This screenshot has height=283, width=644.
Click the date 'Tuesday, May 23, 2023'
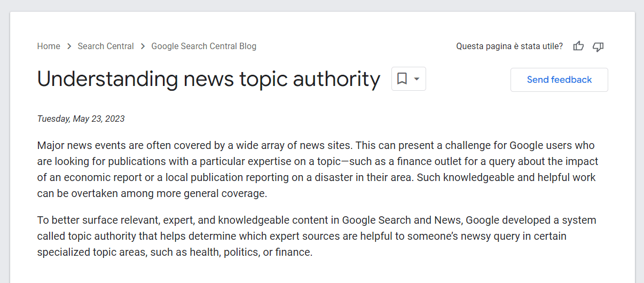click(x=81, y=119)
